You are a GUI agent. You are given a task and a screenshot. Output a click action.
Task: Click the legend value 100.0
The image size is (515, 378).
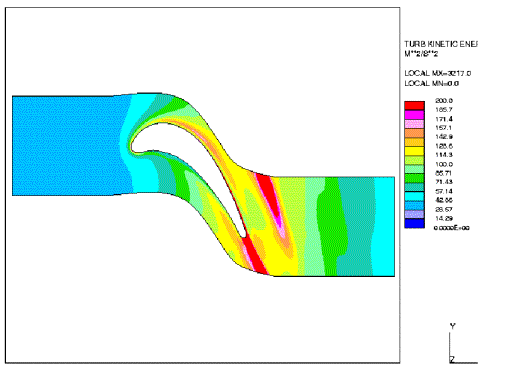coord(444,164)
